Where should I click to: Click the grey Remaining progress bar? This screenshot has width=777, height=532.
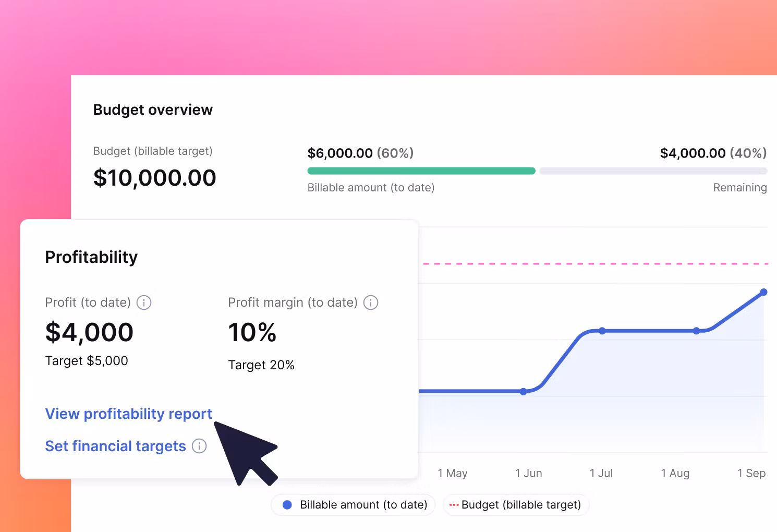point(653,171)
